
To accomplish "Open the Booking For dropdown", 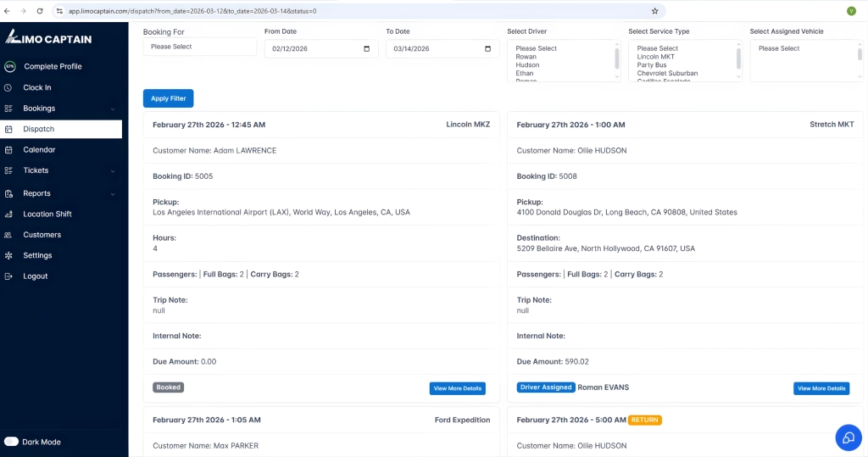I will [x=199, y=47].
